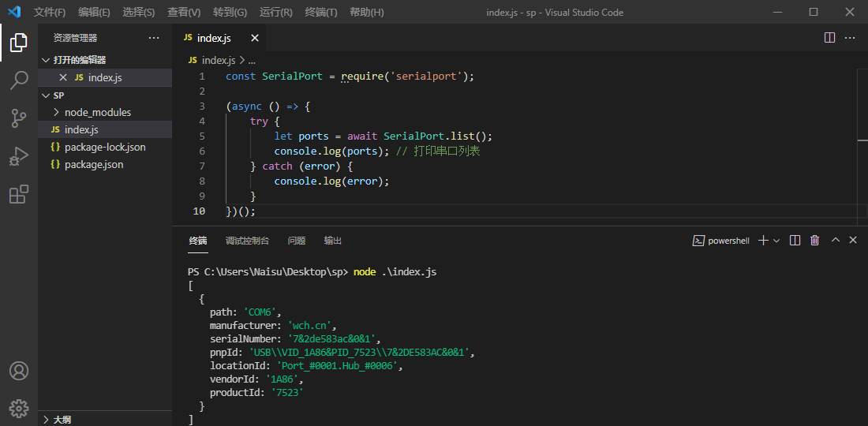This screenshot has height=426, width=868.
Task: Open package-lock.json in file tree
Action: (x=105, y=148)
